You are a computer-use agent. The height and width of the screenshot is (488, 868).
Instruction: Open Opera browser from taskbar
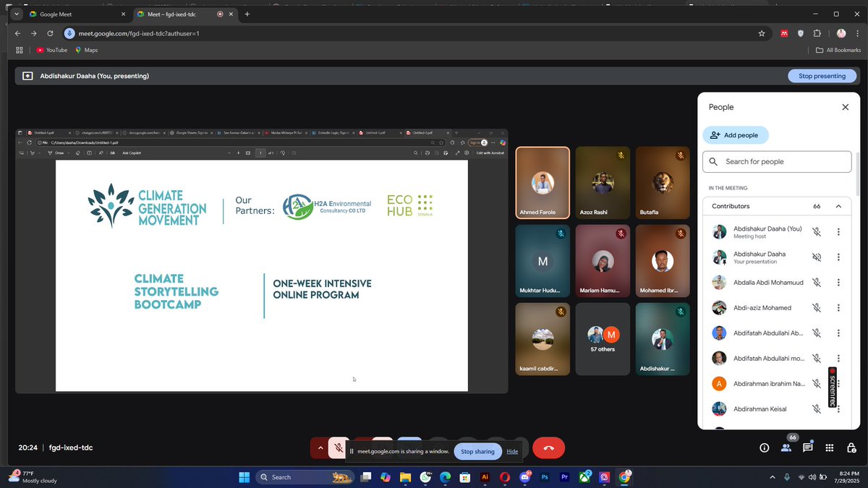[505, 477]
